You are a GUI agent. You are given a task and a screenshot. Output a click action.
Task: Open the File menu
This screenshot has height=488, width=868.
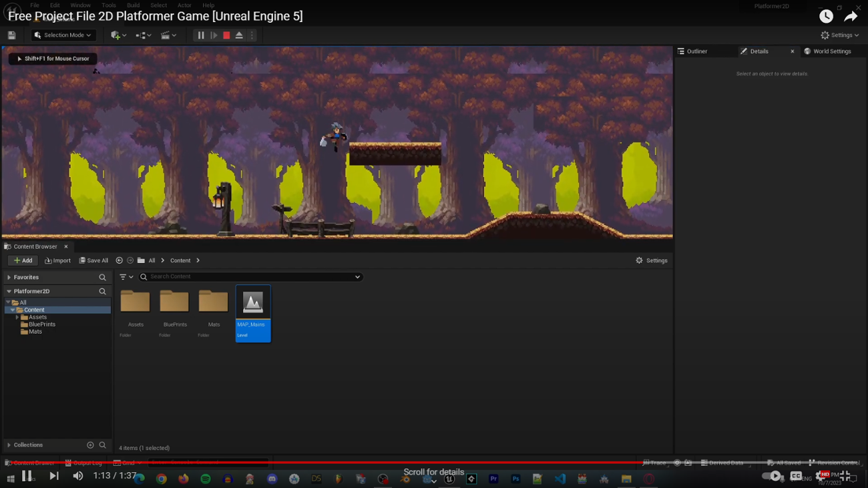click(x=35, y=5)
